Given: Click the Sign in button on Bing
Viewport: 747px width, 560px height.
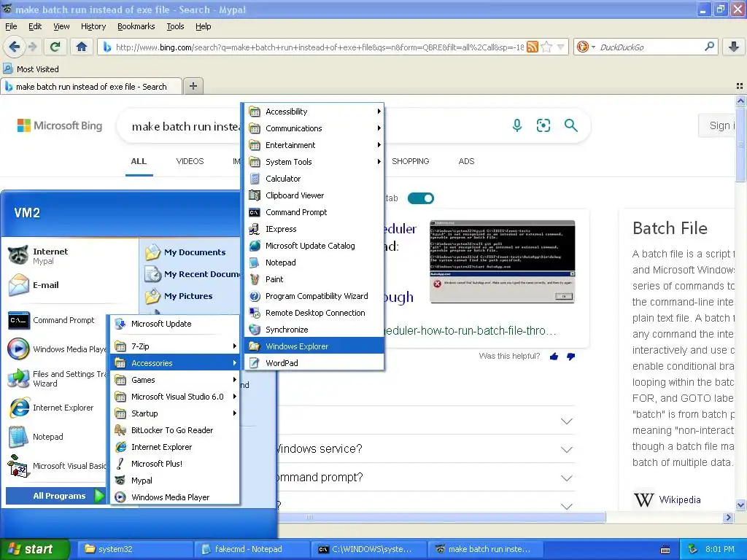Looking at the screenshot, I should [x=717, y=125].
